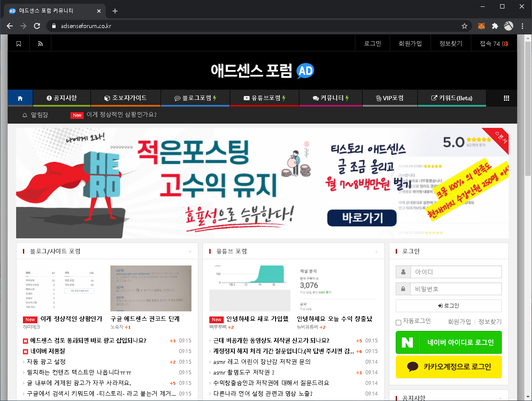Open the 블로그/사이트 포럼 section title

(x=55, y=251)
